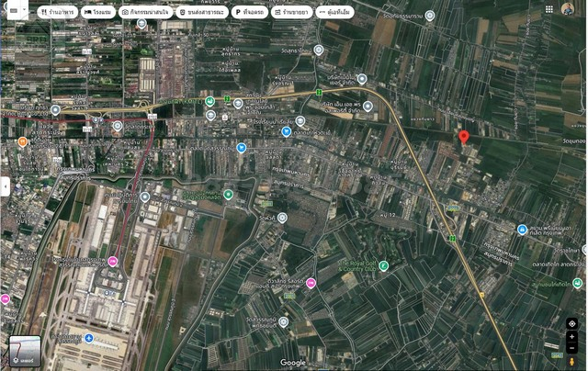
Task: Center map on my location
Action: click(x=571, y=323)
